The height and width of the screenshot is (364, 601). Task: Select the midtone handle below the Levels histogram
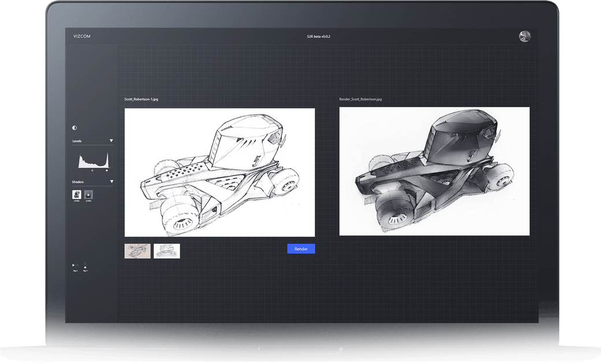92,169
